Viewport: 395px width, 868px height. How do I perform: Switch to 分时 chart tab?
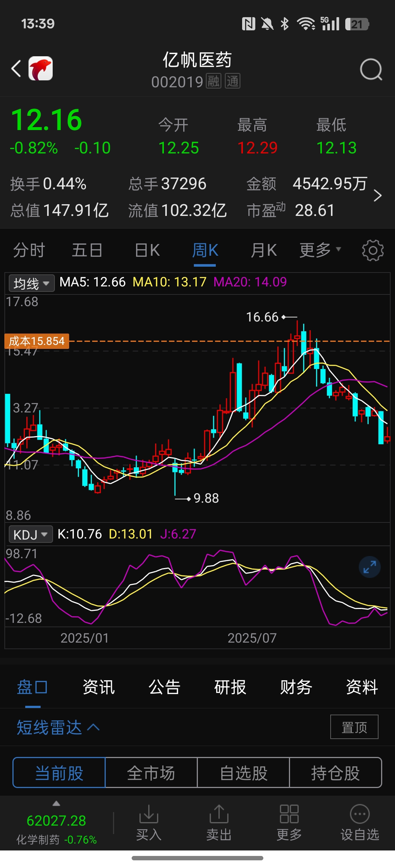[x=29, y=250]
